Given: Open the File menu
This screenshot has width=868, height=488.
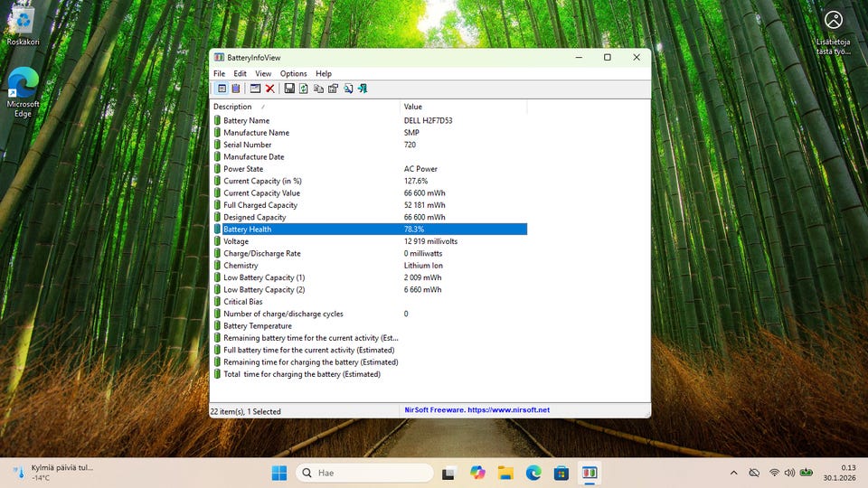Looking at the screenshot, I should click(220, 73).
